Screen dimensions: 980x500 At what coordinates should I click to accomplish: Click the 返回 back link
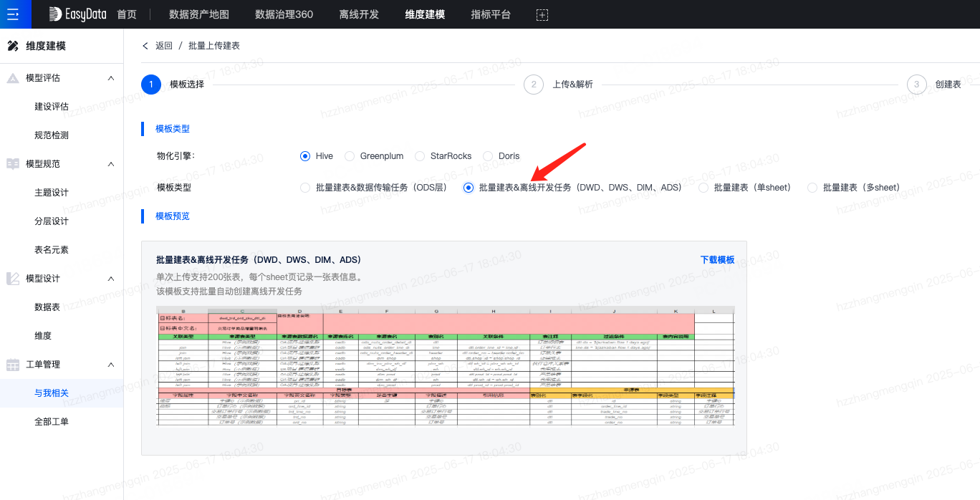click(x=164, y=46)
